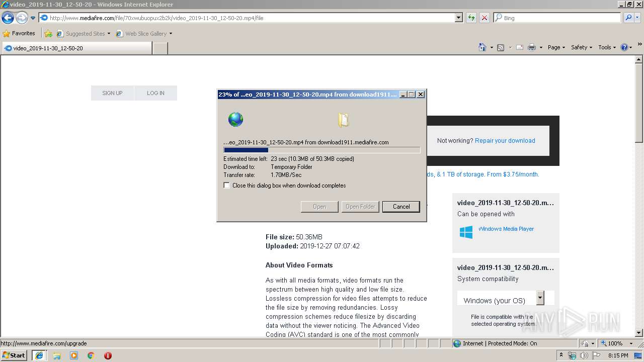The image size is (644, 362).
Task: Open the OS compatibility dropdown on page
Action: pos(540,298)
